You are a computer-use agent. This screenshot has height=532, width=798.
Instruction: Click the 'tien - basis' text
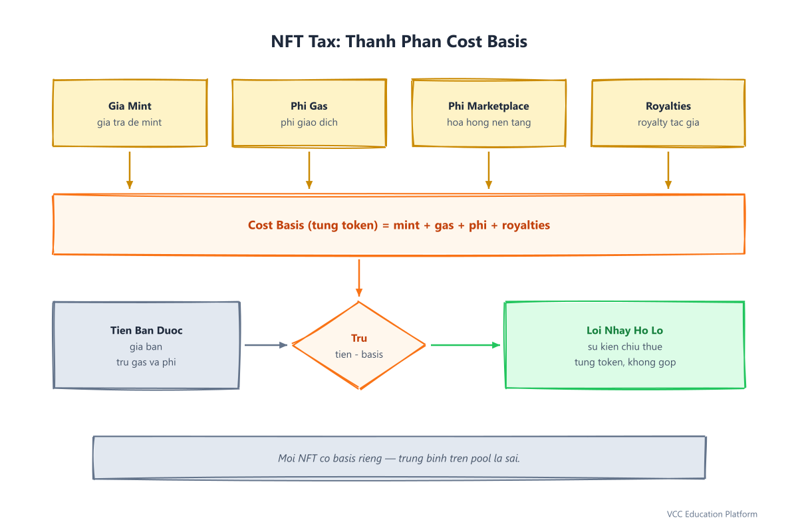point(359,354)
